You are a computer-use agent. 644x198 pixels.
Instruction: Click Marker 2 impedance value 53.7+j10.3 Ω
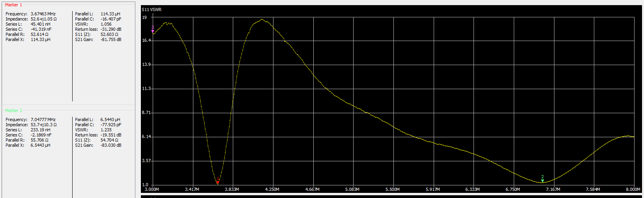point(44,125)
